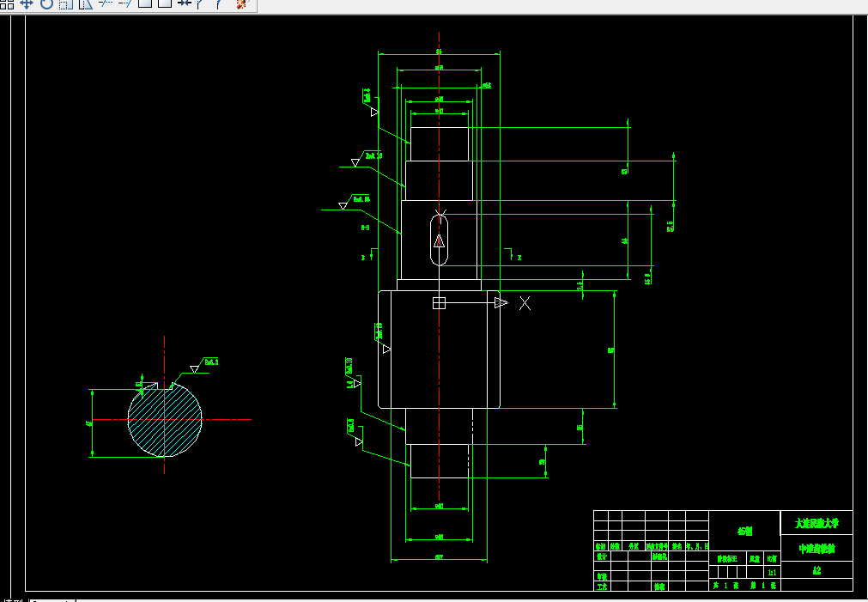
Task: Select the Ra6.3 roughness label near section view
Action: (x=211, y=362)
